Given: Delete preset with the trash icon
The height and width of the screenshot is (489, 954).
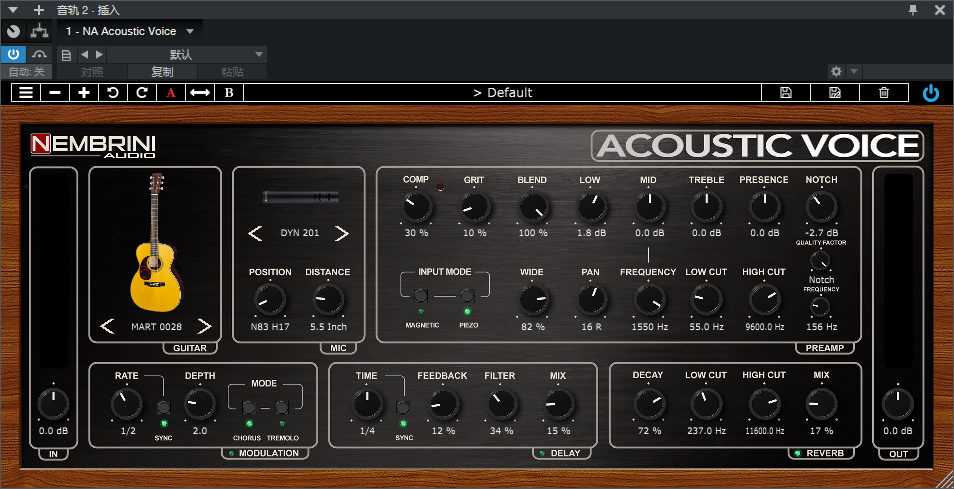Looking at the screenshot, I should pyautogui.click(x=884, y=92).
